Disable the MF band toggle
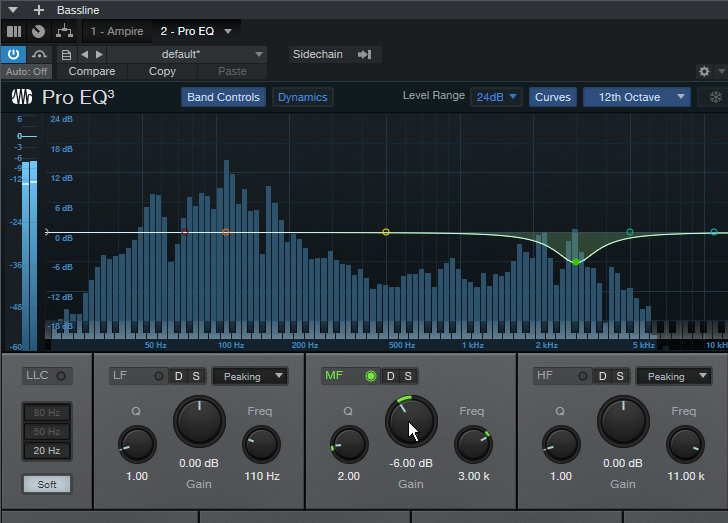The height and width of the screenshot is (523, 728). (371, 376)
